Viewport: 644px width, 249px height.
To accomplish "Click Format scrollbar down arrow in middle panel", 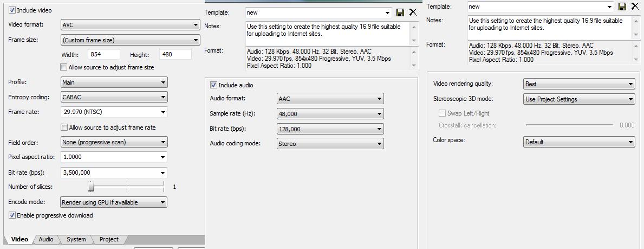I will click(414, 66).
